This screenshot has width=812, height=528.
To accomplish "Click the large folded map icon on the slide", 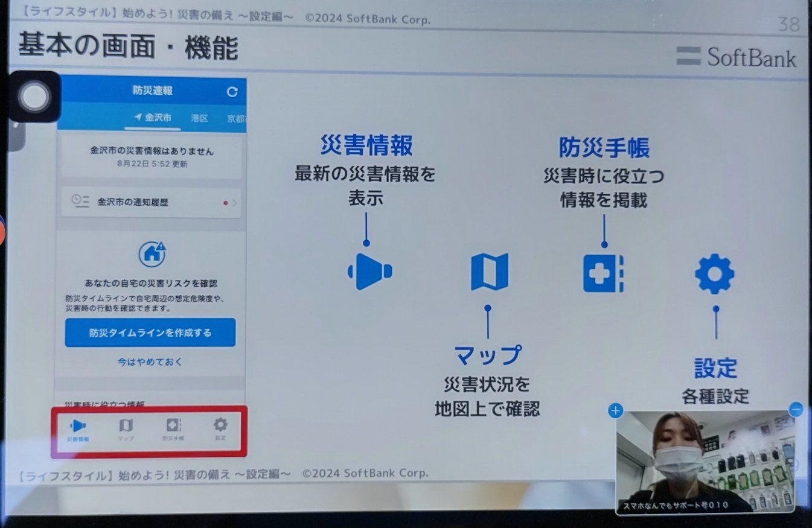I will click(489, 272).
